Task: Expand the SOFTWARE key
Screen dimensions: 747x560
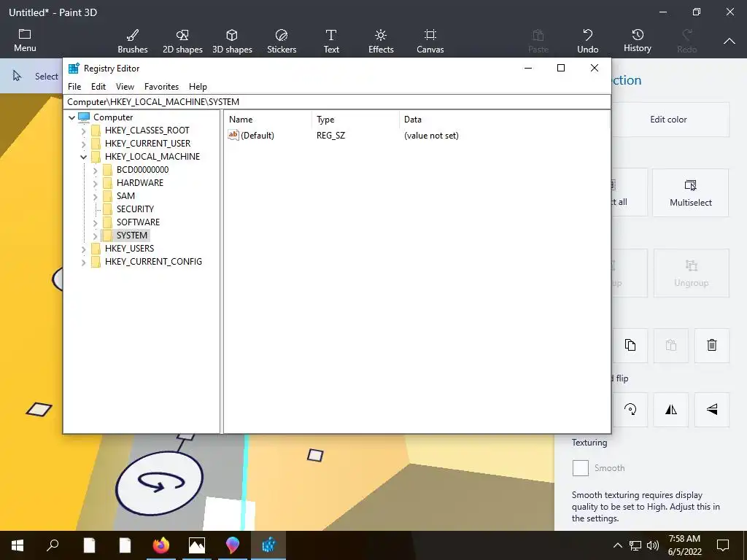Action: [96, 222]
